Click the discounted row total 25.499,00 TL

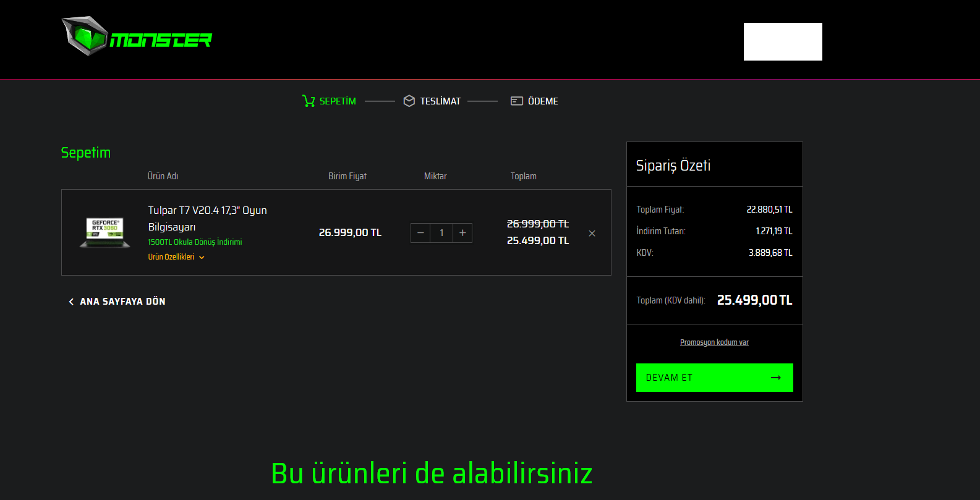(x=538, y=240)
